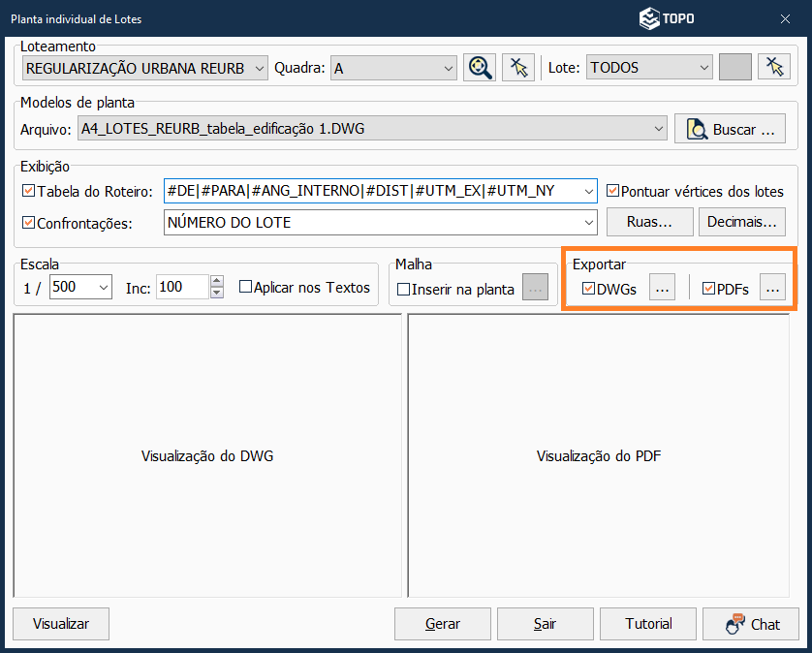Increase the Inc value with up arrow
This screenshot has width=812, height=653.
(x=217, y=282)
